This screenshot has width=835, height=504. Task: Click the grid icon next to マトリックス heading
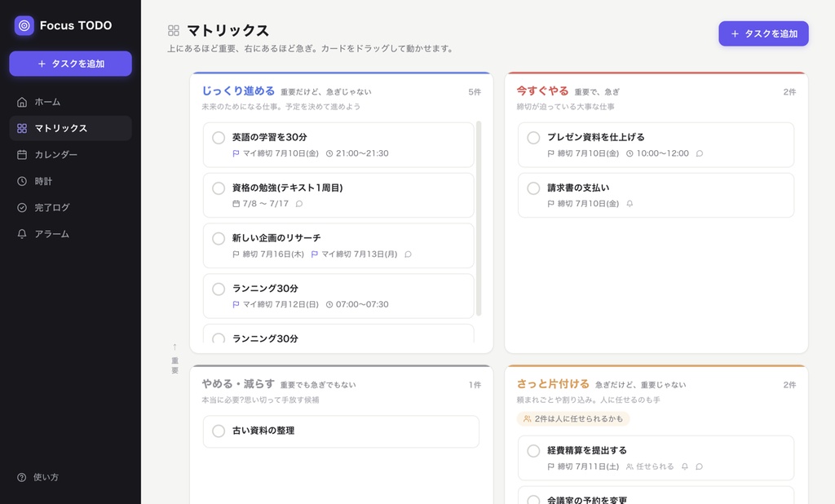(x=174, y=30)
